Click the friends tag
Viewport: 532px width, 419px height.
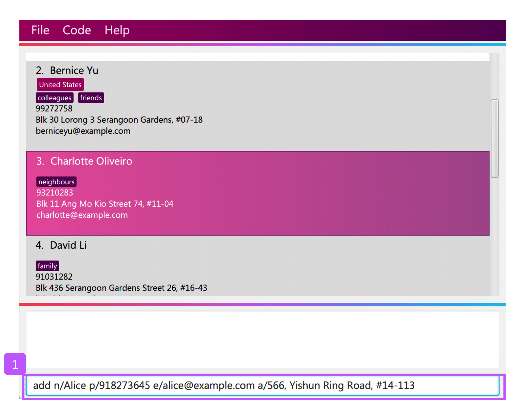(x=91, y=98)
